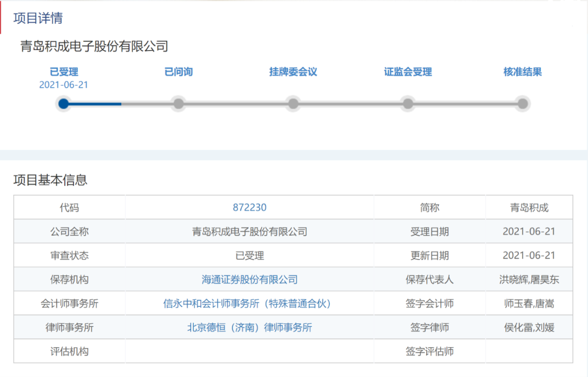Click the 已受理 progress step dot
The width and height of the screenshot is (588, 377).
[64, 103]
